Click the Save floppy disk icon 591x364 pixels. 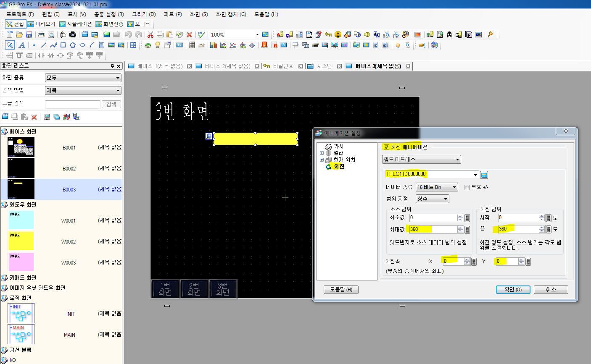tap(29, 34)
